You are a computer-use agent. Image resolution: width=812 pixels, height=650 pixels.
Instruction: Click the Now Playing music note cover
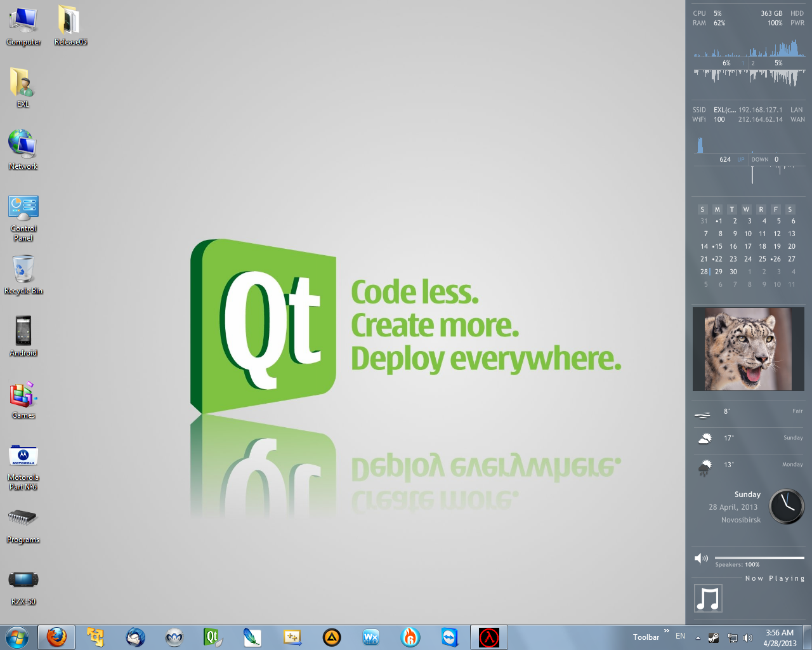click(x=708, y=598)
